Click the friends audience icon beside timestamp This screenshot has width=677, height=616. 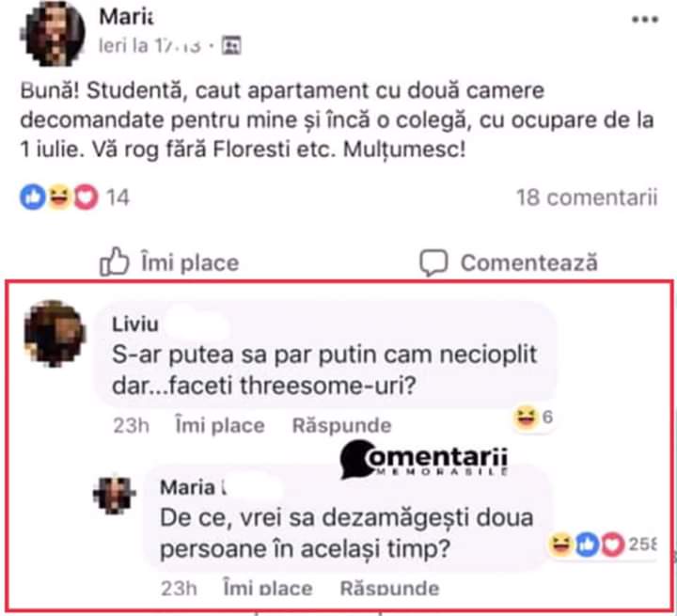(x=232, y=44)
